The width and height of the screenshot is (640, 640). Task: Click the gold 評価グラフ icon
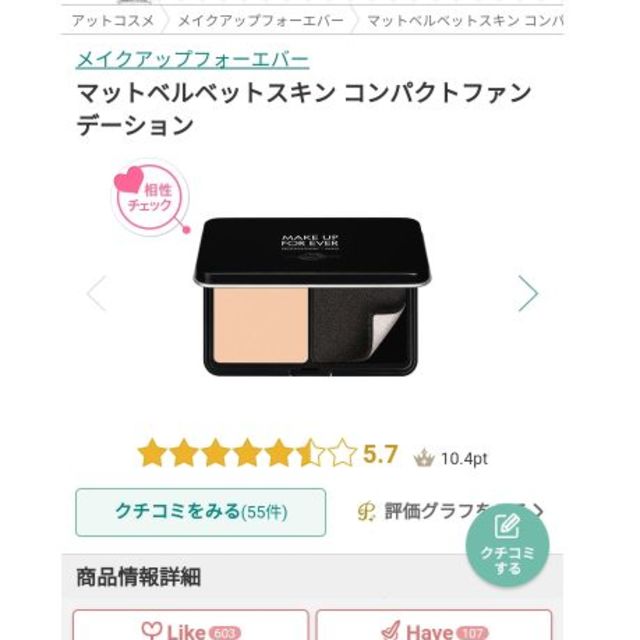tap(366, 511)
